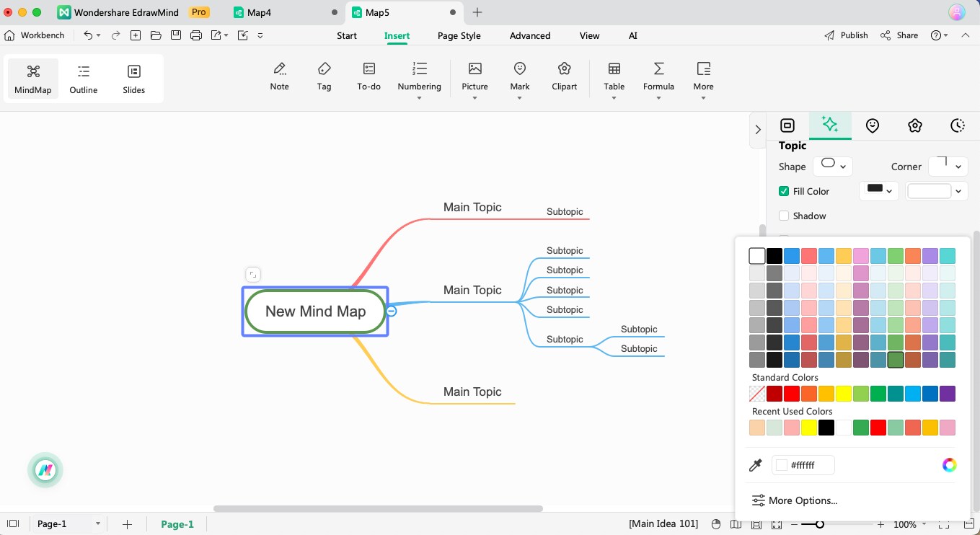The height and width of the screenshot is (535, 980).
Task: Click the Share button
Action: (899, 35)
